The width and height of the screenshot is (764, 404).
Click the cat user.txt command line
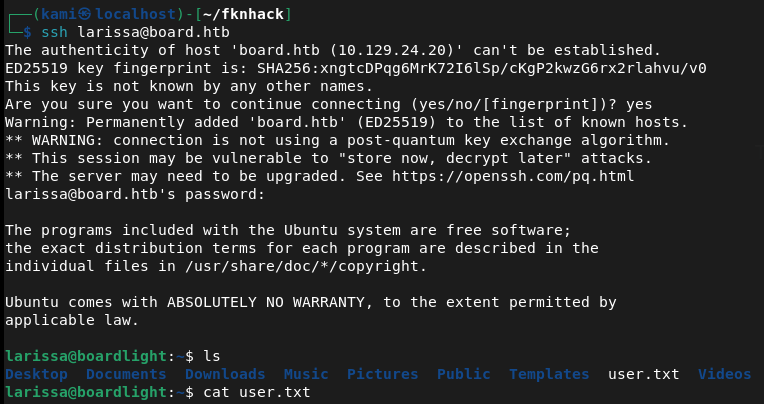[x=257, y=392]
